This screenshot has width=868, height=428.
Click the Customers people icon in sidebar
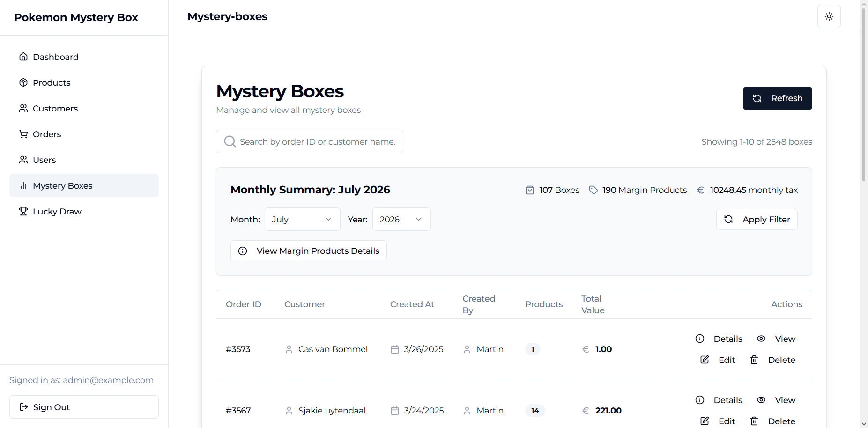coord(23,108)
